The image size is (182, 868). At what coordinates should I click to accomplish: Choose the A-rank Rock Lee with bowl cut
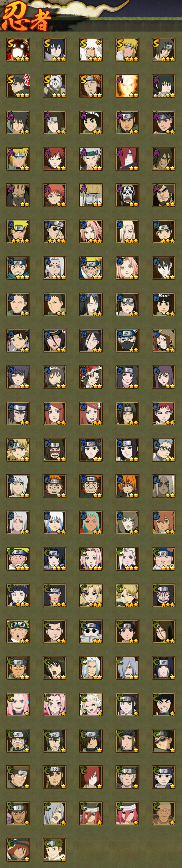point(91,122)
